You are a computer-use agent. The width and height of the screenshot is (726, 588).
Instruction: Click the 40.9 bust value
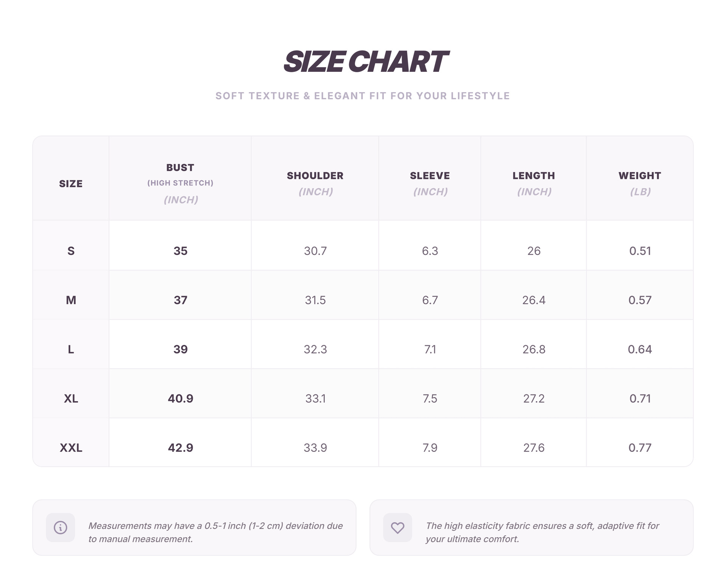(180, 399)
